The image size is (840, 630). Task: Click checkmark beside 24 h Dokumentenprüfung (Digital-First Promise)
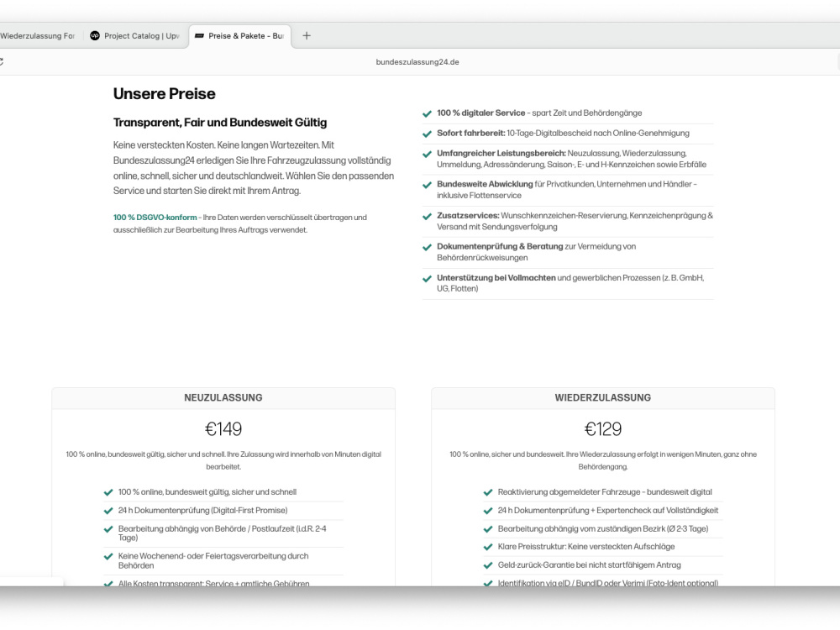click(108, 511)
